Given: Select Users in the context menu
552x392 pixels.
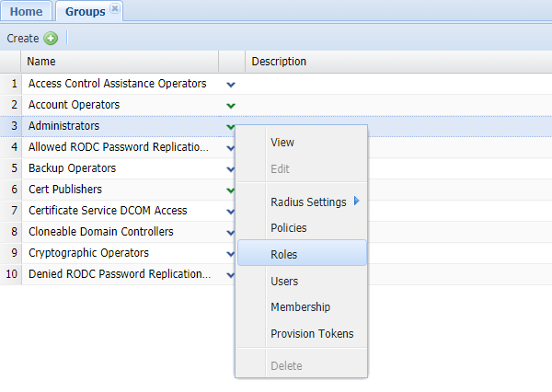Looking at the screenshot, I should [284, 282].
